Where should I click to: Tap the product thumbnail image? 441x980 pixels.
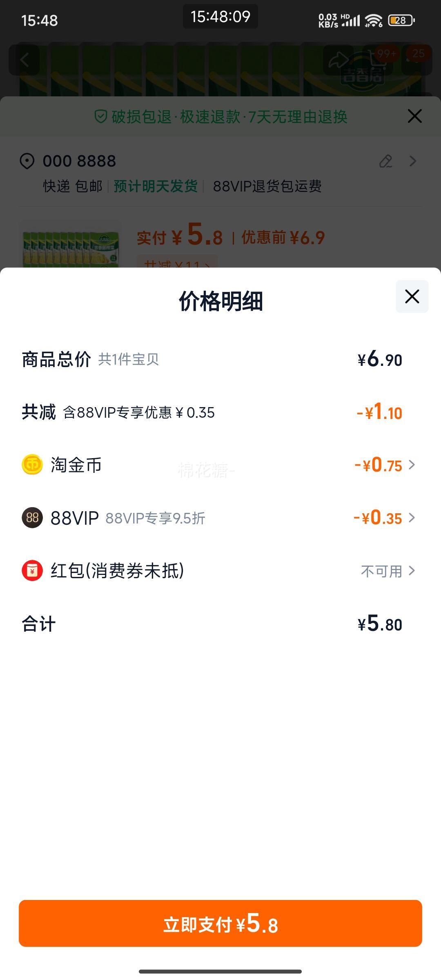pyautogui.click(x=71, y=245)
